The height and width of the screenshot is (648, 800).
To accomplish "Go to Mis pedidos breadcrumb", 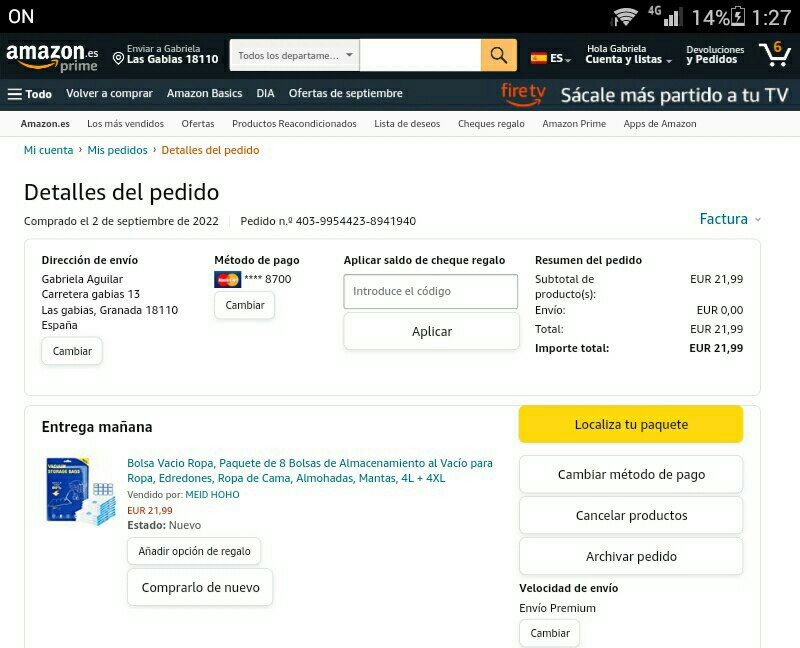I will [x=117, y=150].
